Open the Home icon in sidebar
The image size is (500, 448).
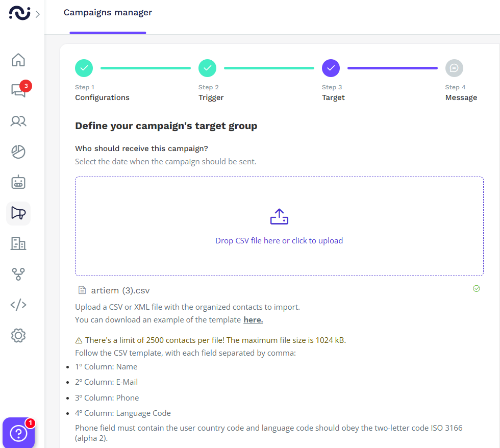click(x=18, y=60)
